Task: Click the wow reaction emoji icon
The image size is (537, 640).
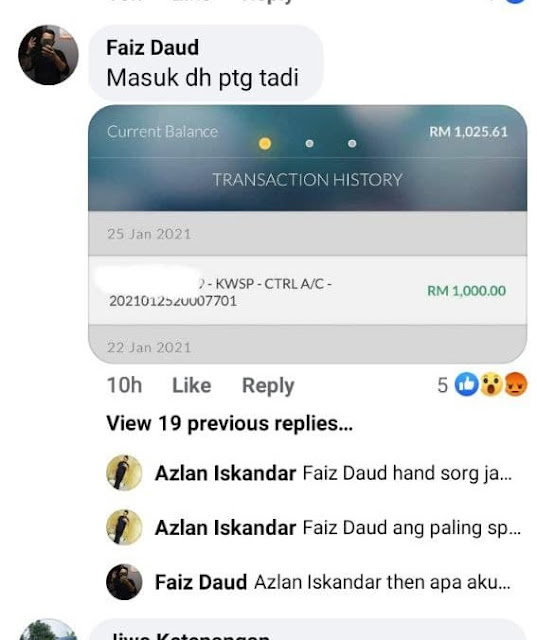Action: (491, 384)
